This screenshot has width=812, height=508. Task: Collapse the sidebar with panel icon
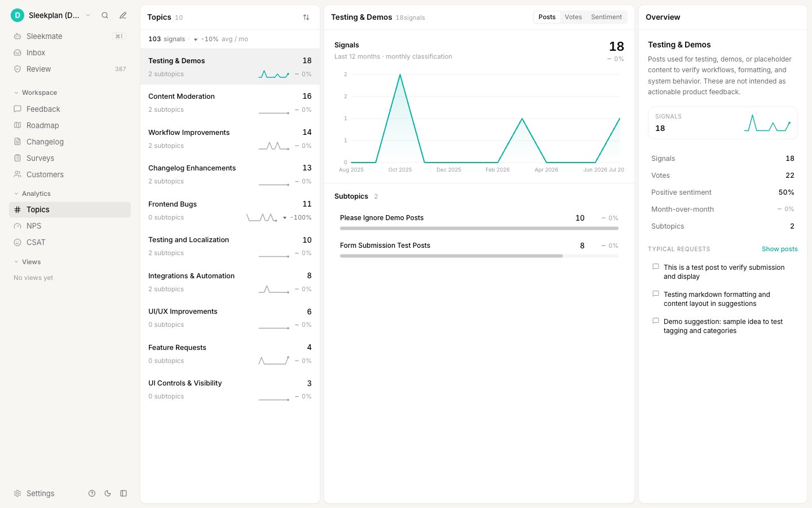point(123,493)
